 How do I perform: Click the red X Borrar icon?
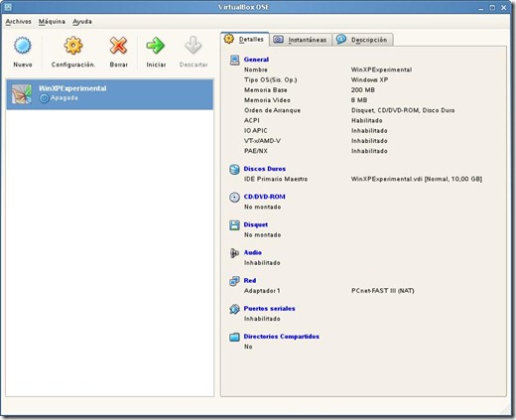click(x=118, y=46)
